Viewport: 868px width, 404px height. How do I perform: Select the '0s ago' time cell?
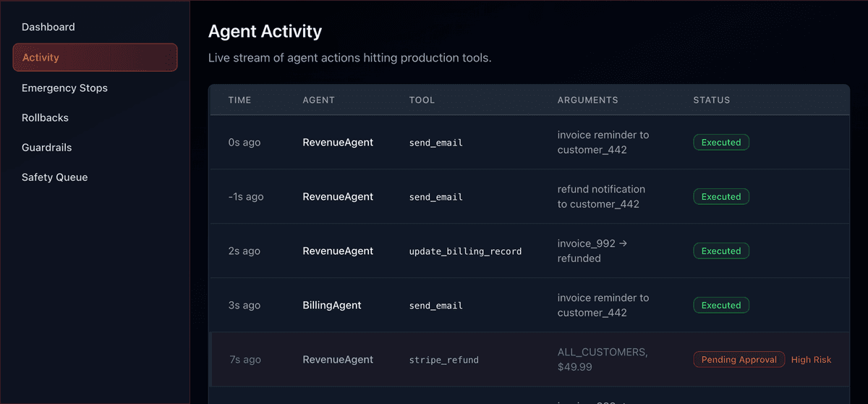coord(244,143)
